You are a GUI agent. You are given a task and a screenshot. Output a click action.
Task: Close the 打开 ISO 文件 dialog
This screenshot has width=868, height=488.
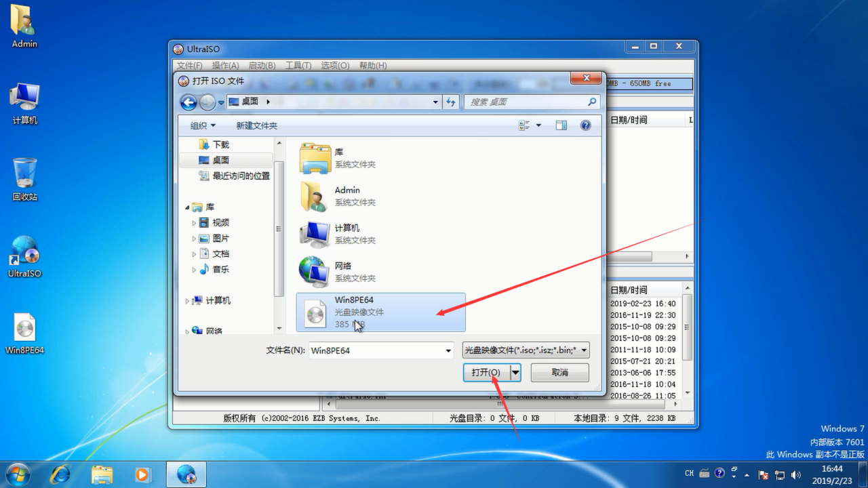(585, 79)
